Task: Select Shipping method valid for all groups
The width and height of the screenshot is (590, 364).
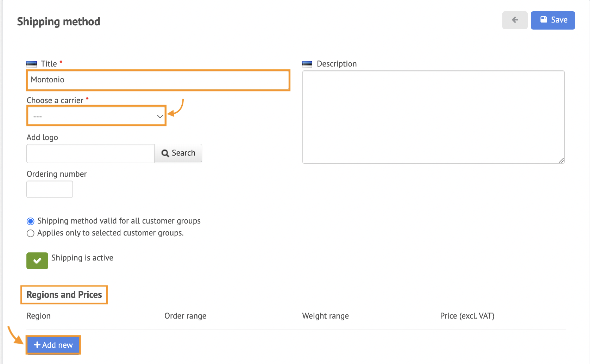Action: (31, 221)
